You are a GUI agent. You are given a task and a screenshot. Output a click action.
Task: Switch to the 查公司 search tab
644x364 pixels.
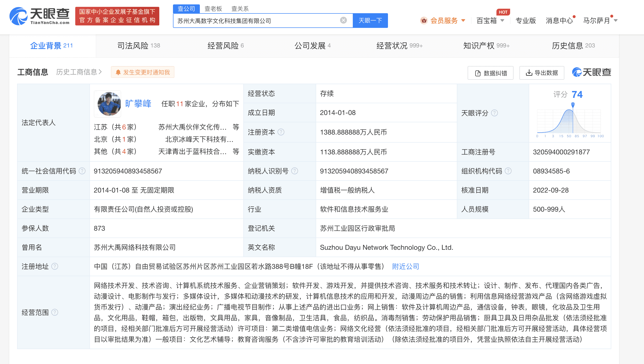click(x=186, y=9)
